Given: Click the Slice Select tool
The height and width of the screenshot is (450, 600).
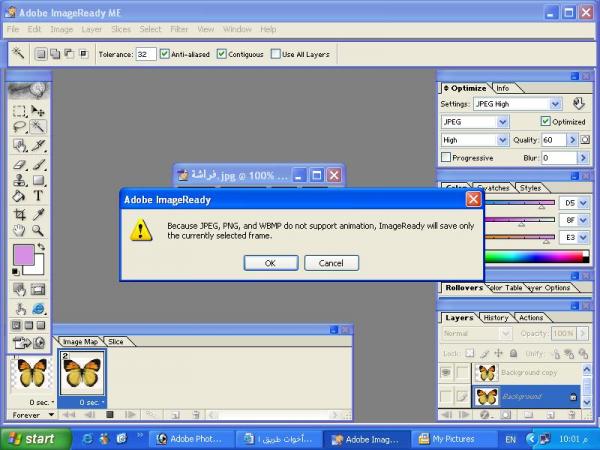Looking at the screenshot, I should pyautogui.click(x=38, y=145).
